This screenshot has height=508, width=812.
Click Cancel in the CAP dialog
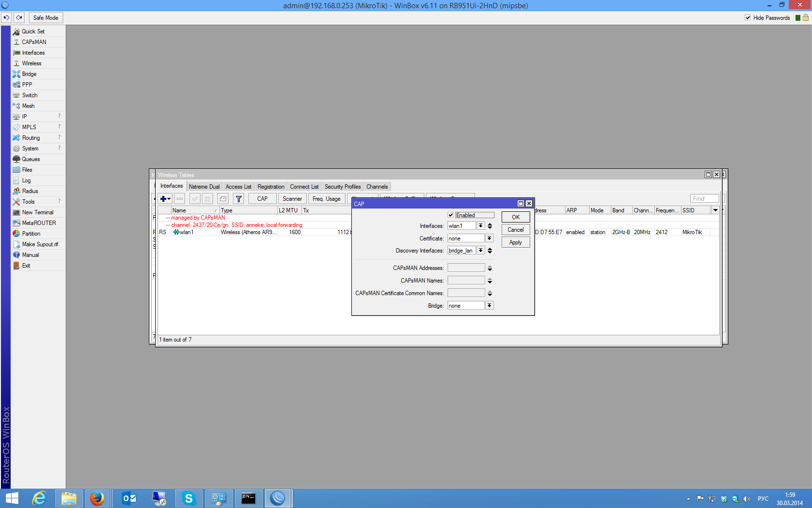click(x=516, y=230)
